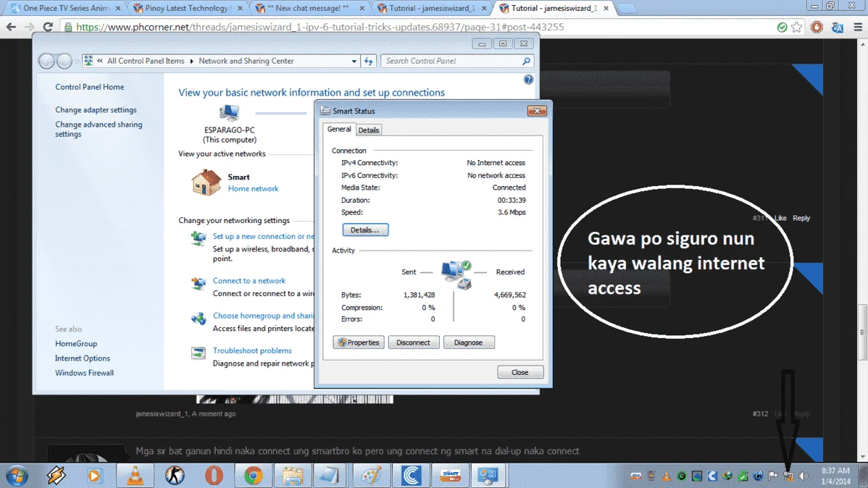
Task: Click the Diagnose button
Action: coord(468,342)
